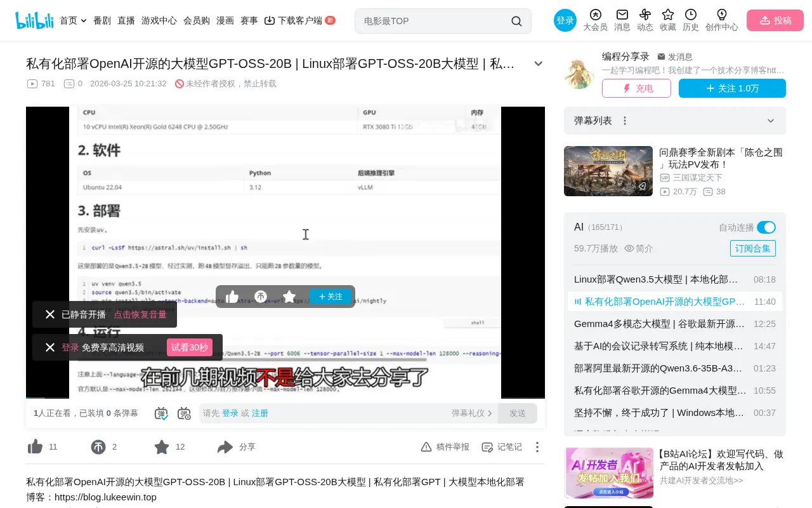Click the favorite star icon below video

(162, 447)
